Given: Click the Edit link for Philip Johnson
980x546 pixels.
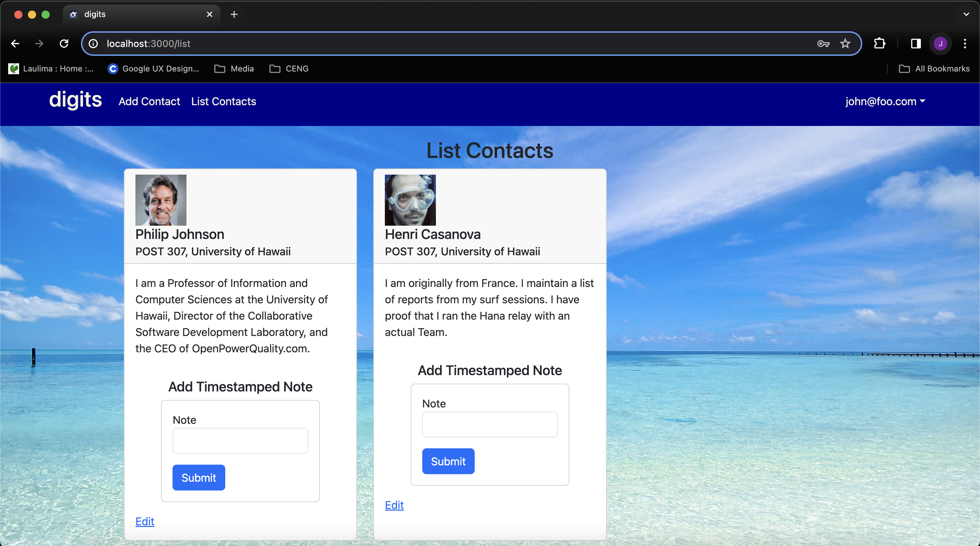Looking at the screenshot, I should [145, 521].
